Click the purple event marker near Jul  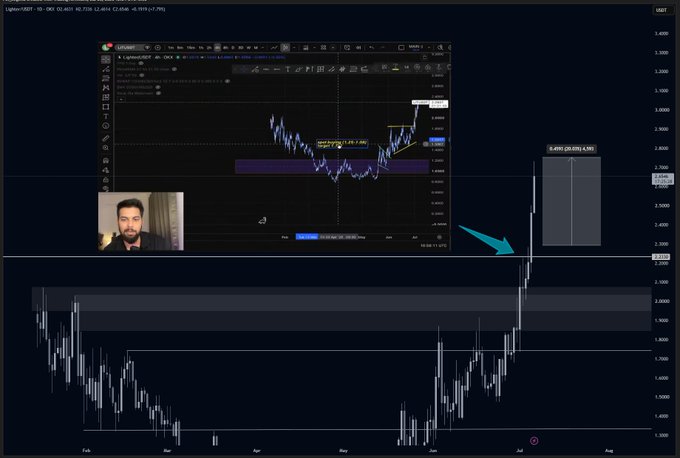click(x=534, y=441)
